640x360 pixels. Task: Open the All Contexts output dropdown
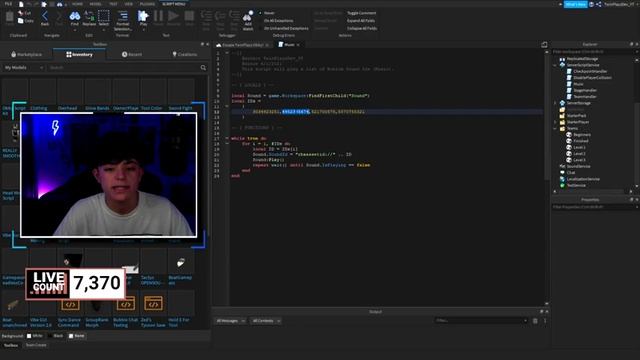click(x=266, y=321)
